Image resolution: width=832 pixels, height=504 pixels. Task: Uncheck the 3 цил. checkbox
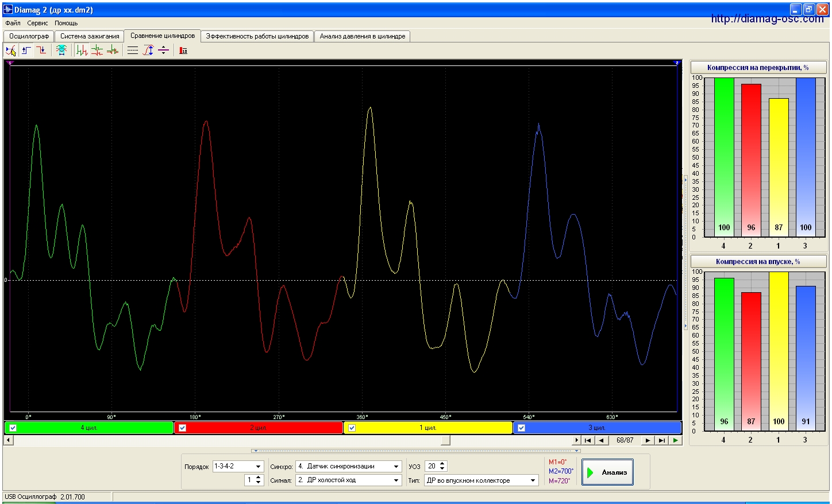[x=521, y=428]
